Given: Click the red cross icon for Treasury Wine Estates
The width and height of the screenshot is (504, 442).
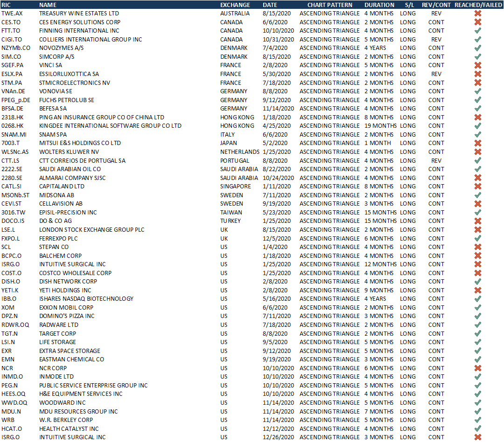Looking at the screenshot, I should [x=478, y=14].
